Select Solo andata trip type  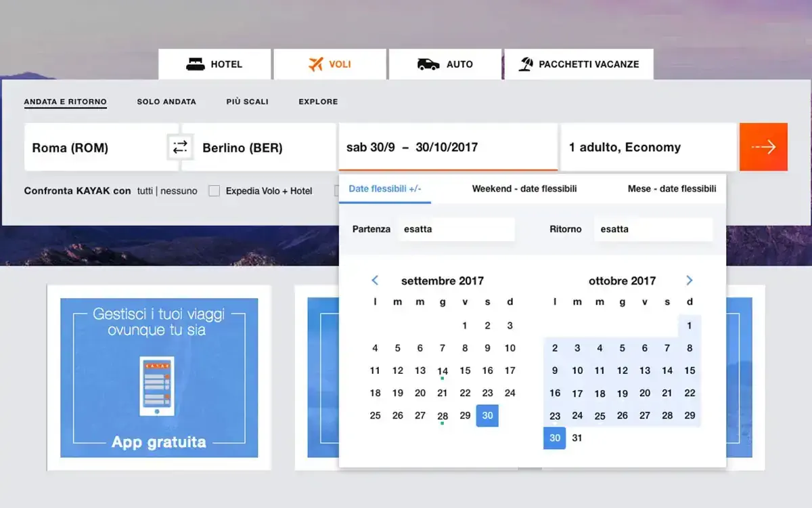point(166,102)
